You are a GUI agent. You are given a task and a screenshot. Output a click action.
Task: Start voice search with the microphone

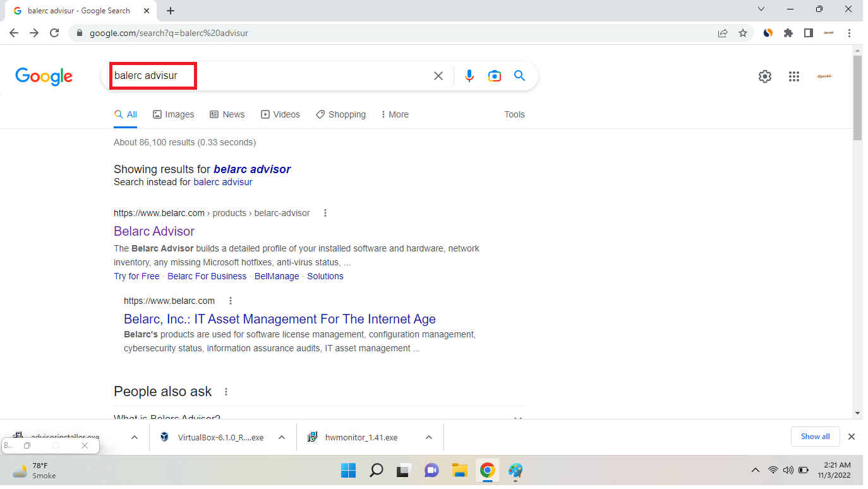(x=469, y=76)
